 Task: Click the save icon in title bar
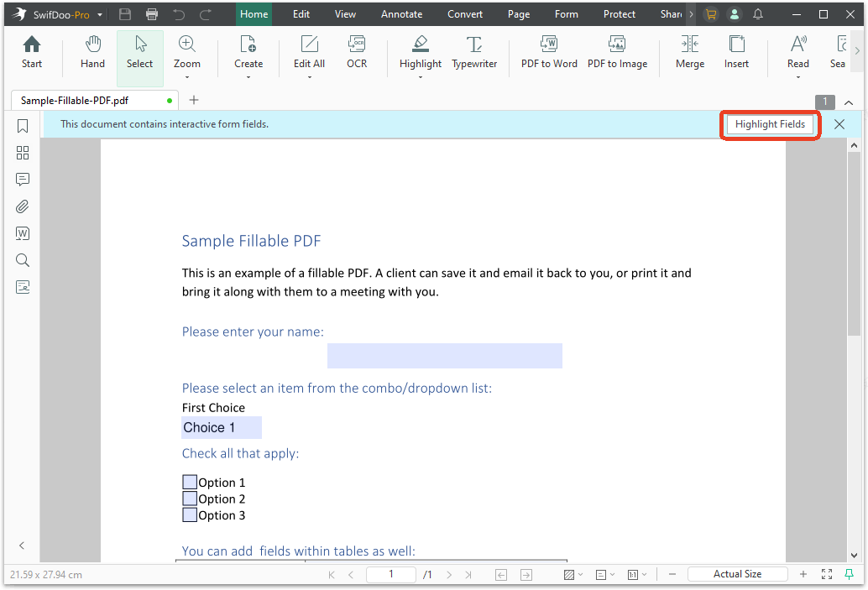coord(125,14)
